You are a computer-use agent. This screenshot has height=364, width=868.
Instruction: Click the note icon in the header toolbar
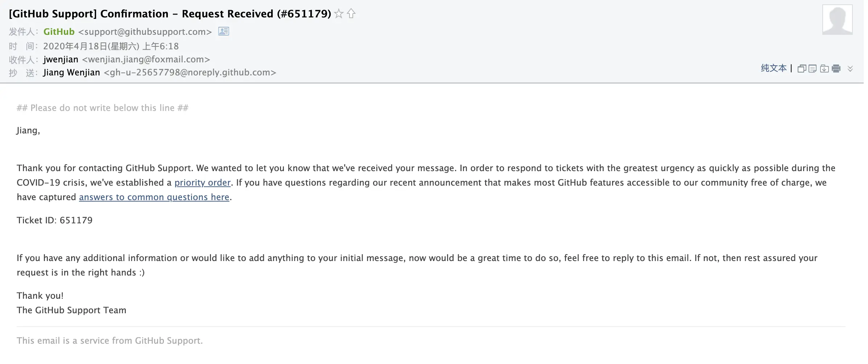pyautogui.click(x=813, y=69)
